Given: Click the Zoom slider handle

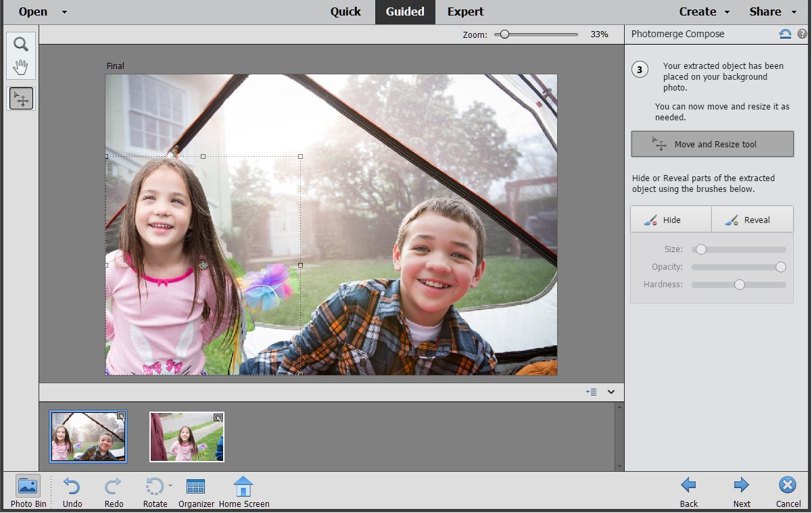Looking at the screenshot, I should tap(504, 34).
